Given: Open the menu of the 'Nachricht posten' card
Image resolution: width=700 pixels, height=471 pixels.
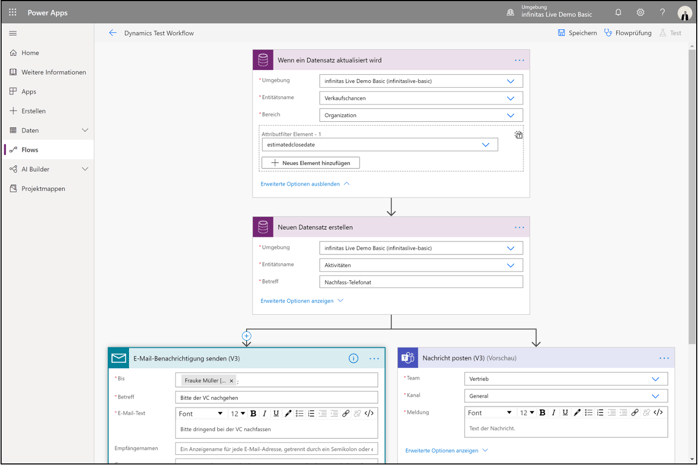Looking at the screenshot, I should tap(664, 358).
